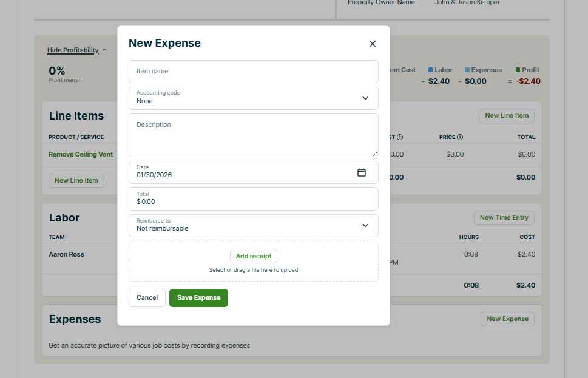This screenshot has height=378, width=588.
Task: Click the New Expense button in Expenses section
Action: pyautogui.click(x=507, y=319)
